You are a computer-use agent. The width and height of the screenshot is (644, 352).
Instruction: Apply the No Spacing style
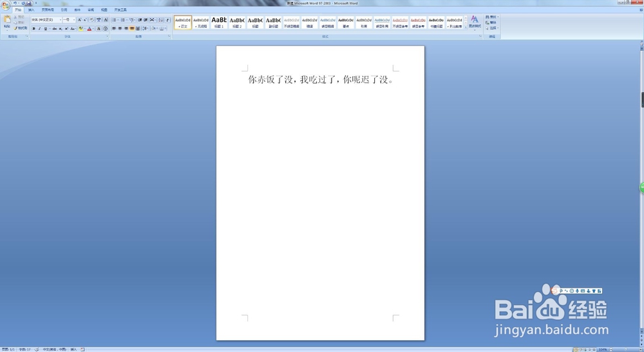tap(201, 22)
